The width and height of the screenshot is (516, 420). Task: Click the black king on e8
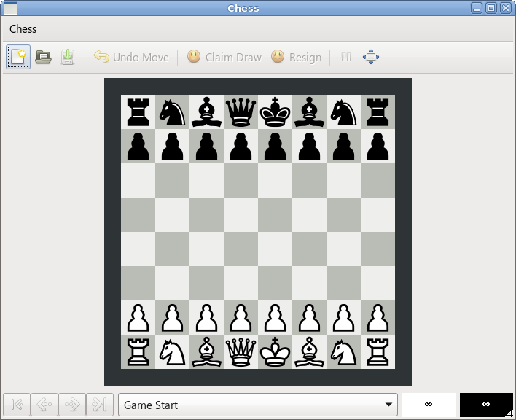coord(275,112)
